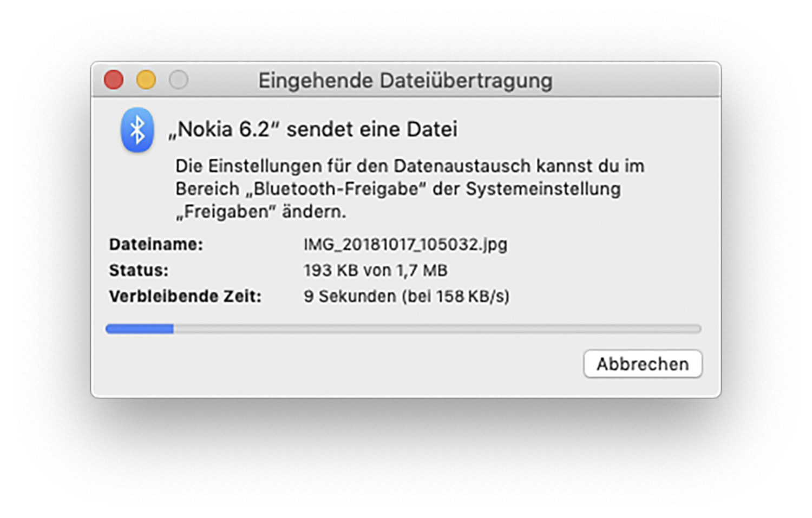Screen dimensions: 812x518
Task: Click the greyed-out zoom window button
Action: [x=179, y=80]
